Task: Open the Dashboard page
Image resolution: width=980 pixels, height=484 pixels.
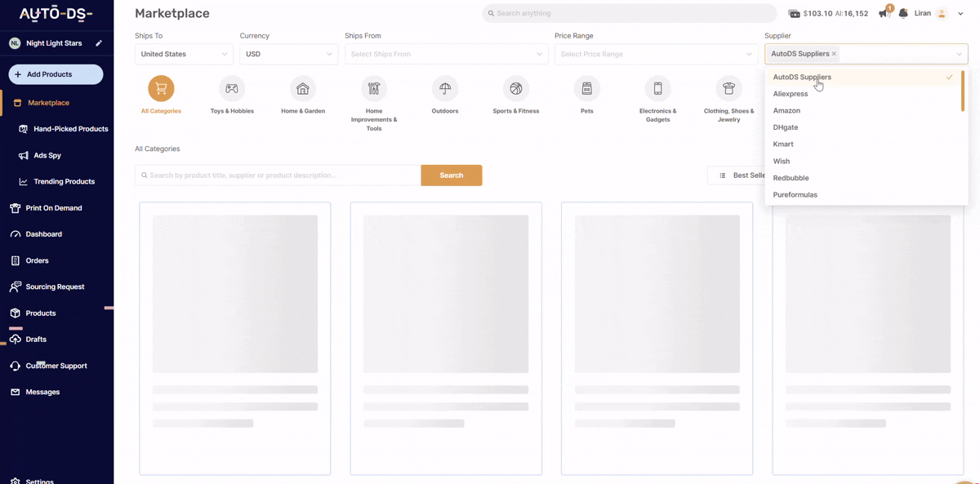Action: coord(43,234)
